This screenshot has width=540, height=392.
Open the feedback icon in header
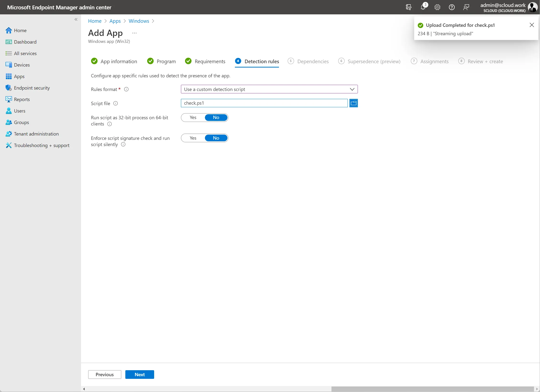(x=466, y=7)
